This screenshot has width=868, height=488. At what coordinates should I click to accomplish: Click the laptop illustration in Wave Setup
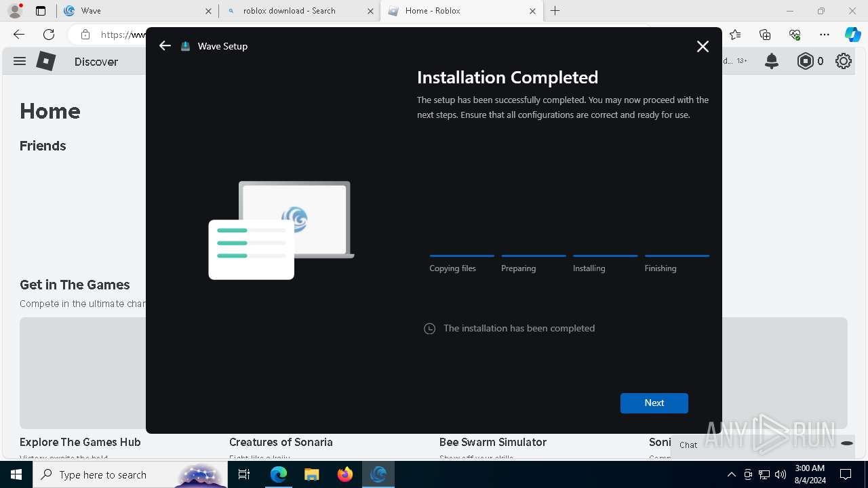pos(281,230)
